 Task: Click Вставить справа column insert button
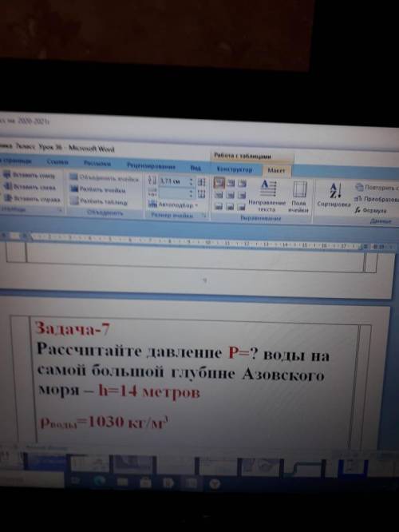tap(33, 199)
